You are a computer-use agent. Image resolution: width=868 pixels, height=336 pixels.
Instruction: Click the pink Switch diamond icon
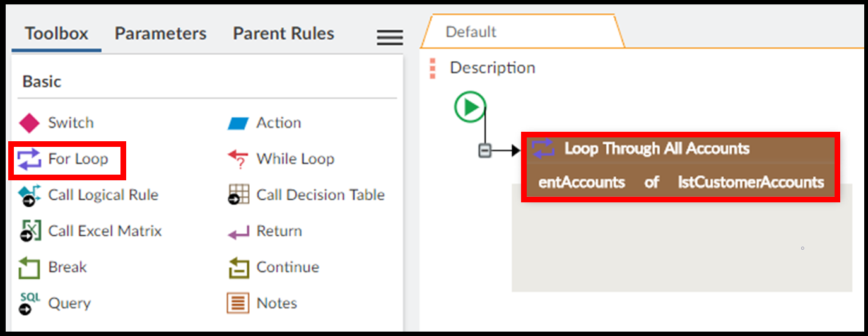click(x=30, y=123)
